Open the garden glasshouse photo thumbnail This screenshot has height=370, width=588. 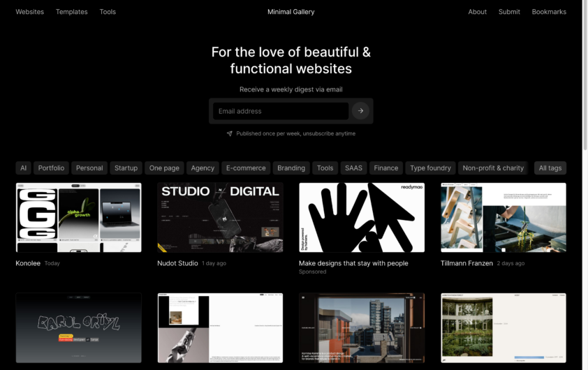pos(504,328)
